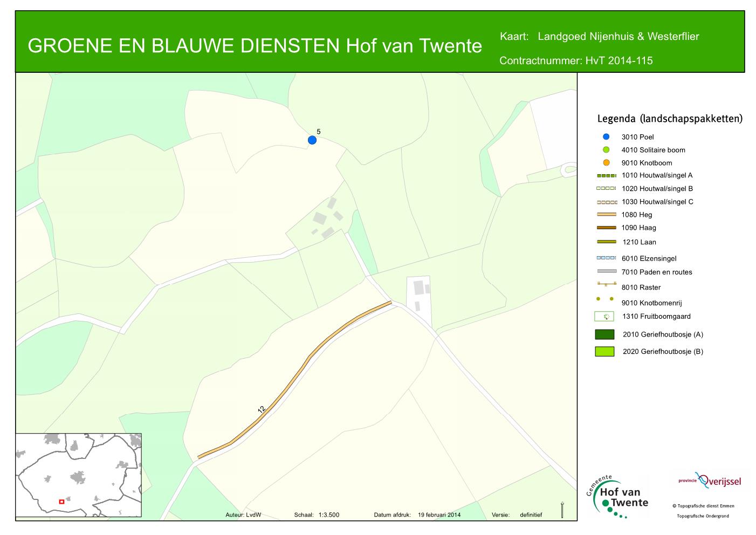Click the 8010 Raster legend symbol
756x535 pixels.
[606, 284]
